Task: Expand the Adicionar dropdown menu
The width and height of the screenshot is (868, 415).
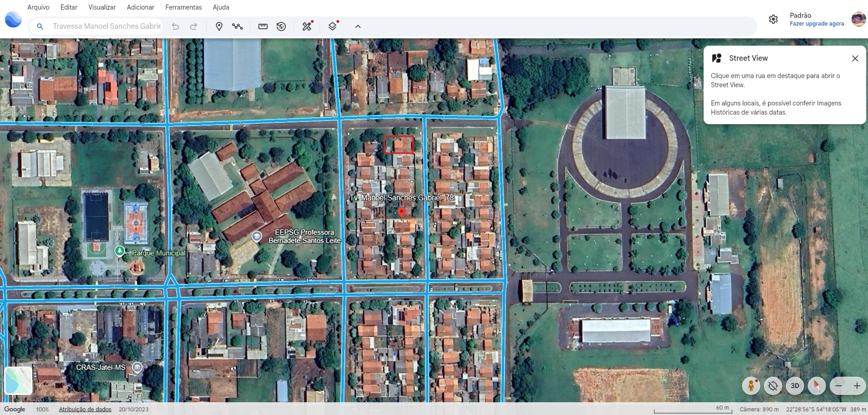Action: click(141, 7)
